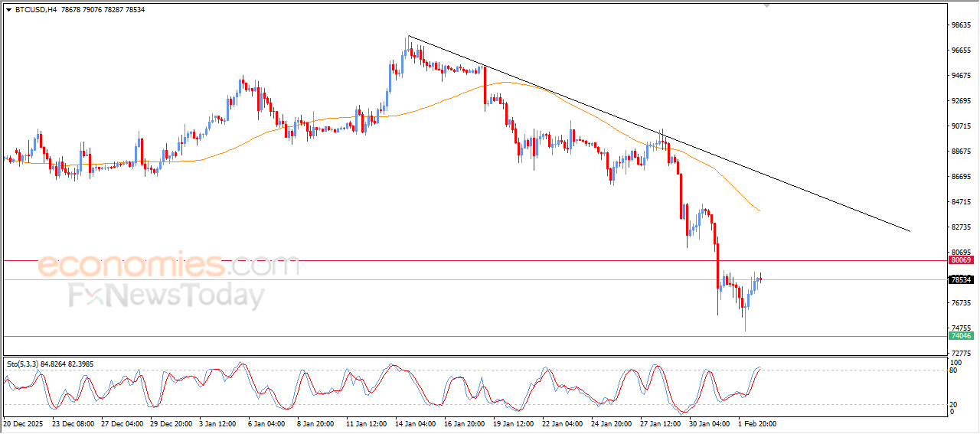Select the red 80069 price level label

click(x=961, y=260)
